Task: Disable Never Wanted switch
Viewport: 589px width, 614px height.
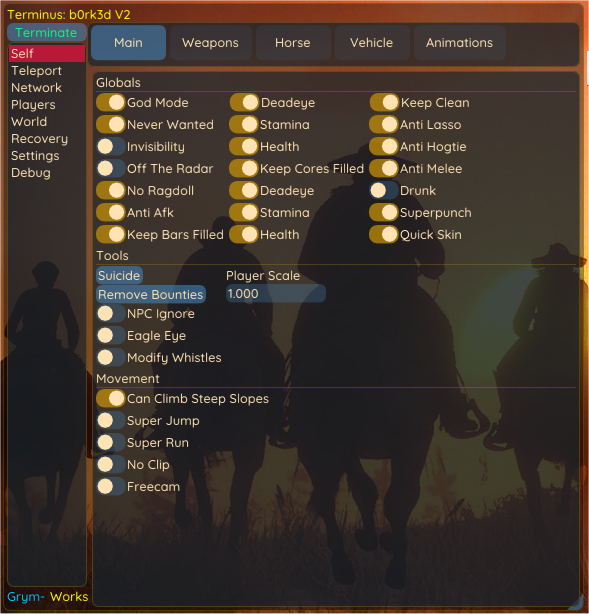Action: pos(111,125)
